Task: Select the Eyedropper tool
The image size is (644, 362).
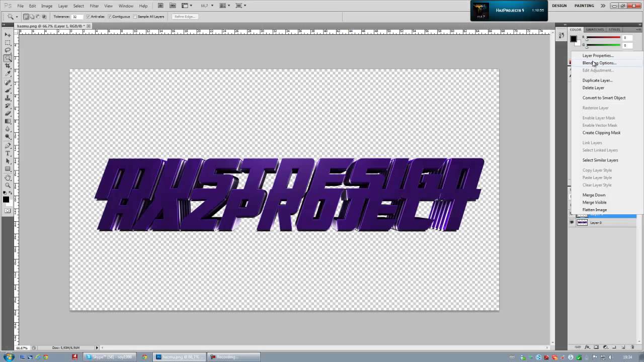Action: (8, 74)
